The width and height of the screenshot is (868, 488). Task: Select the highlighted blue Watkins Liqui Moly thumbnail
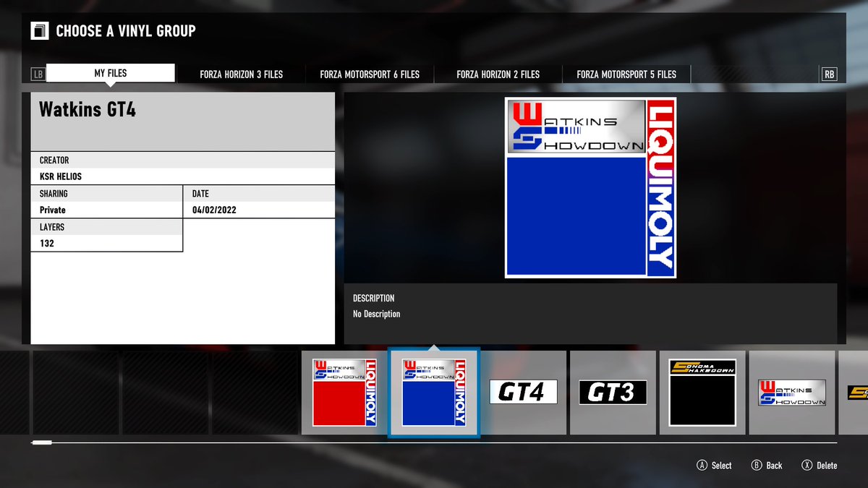(433, 393)
